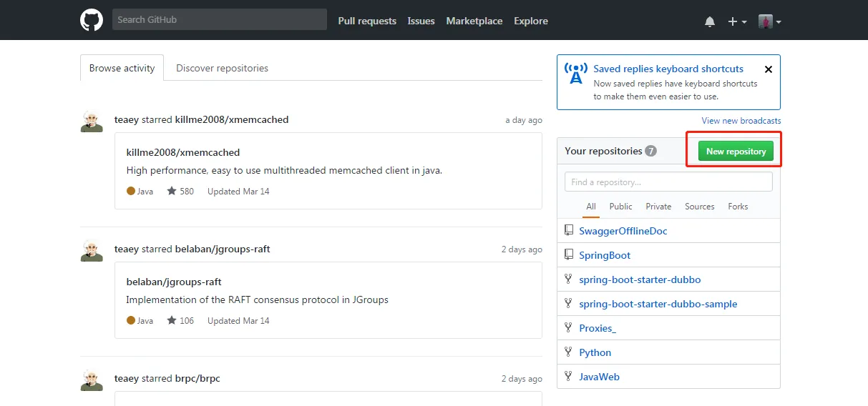The width and height of the screenshot is (868, 406).
Task: Click the GitHub Octocat logo
Action: point(92,20)
